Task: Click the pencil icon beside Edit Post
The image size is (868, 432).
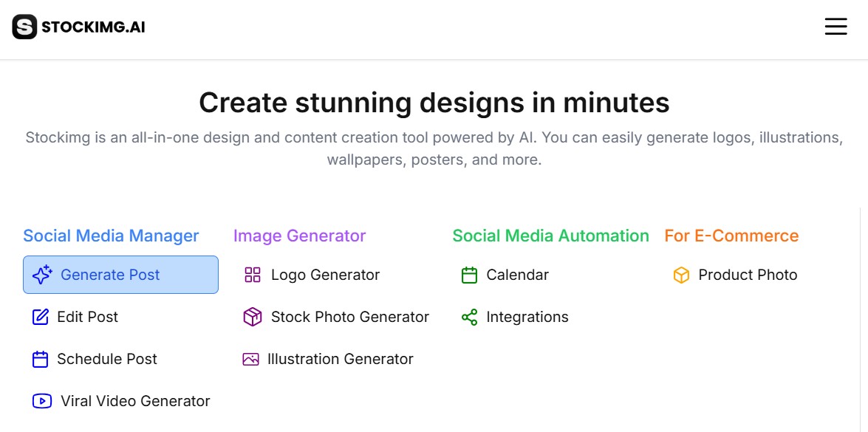Action: 41,317
